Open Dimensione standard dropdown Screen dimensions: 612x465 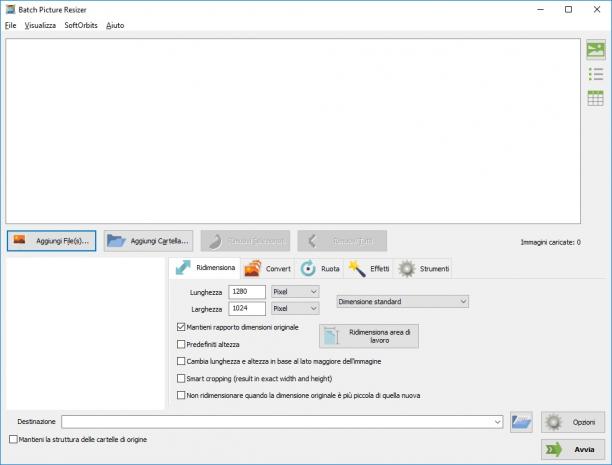coord(402,301)
